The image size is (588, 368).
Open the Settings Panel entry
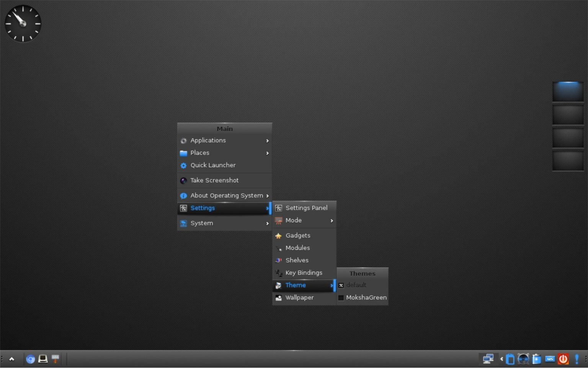click(x=306, y=208)
